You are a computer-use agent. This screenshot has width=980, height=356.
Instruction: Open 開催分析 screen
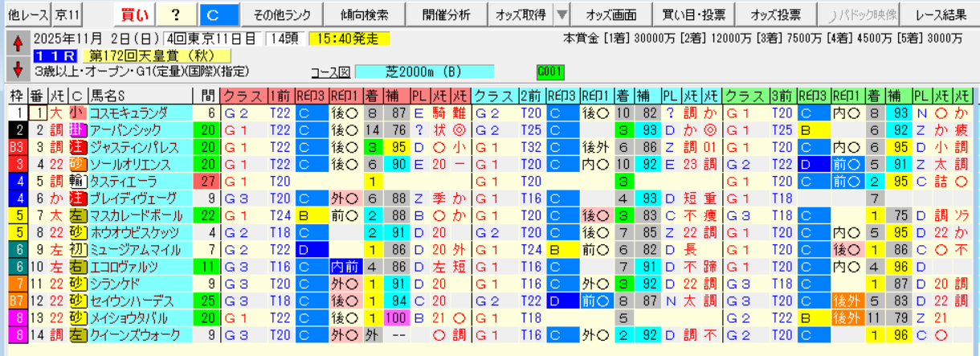click(446, 14)
